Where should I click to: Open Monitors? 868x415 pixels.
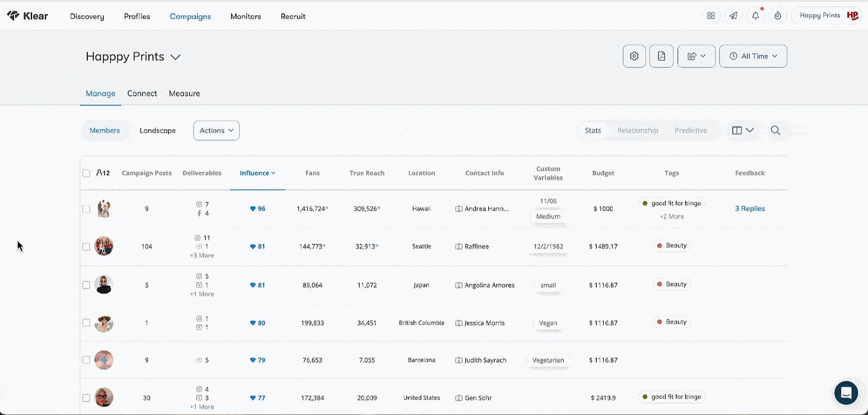(245, 16)
